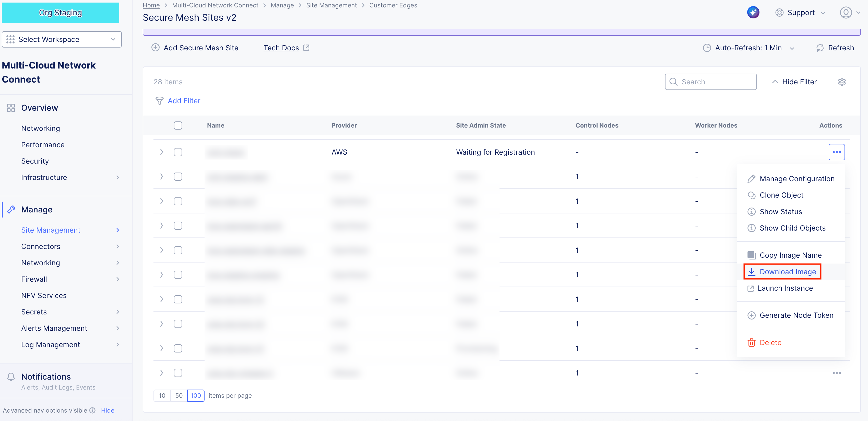Check the AWS site row checkbox

pos(178,152)
